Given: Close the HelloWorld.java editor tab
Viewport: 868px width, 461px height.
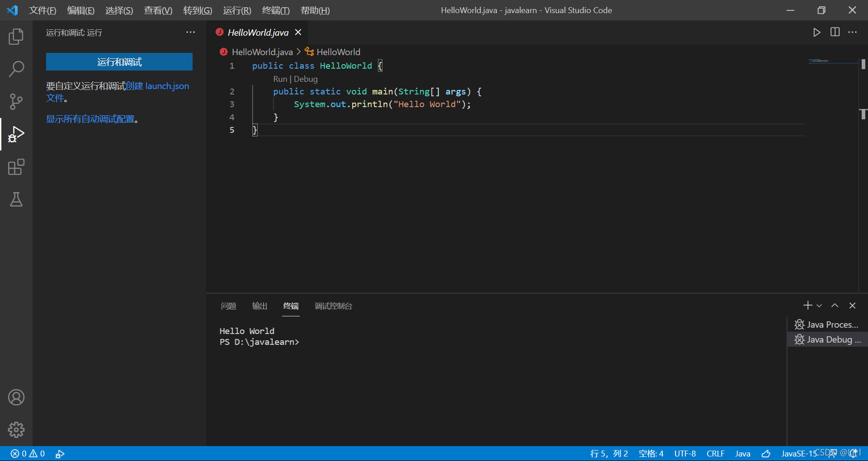Looking at the screenshot, I should (x=298, y=32).
